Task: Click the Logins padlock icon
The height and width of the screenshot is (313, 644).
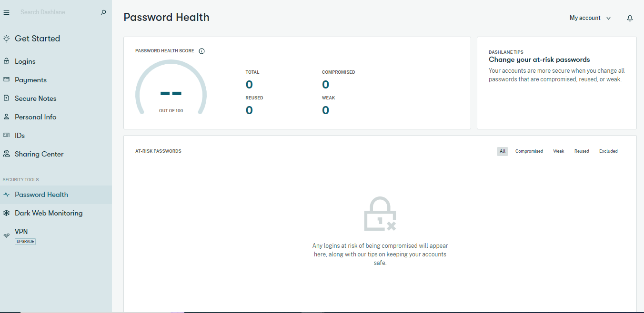Action: [x=6, y=61]
